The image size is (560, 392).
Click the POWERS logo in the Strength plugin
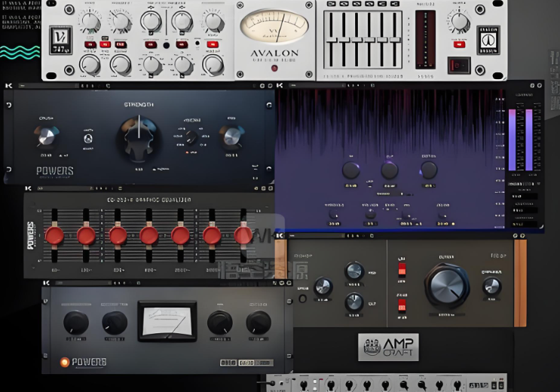pyautogui.click(x=54, y=171)
